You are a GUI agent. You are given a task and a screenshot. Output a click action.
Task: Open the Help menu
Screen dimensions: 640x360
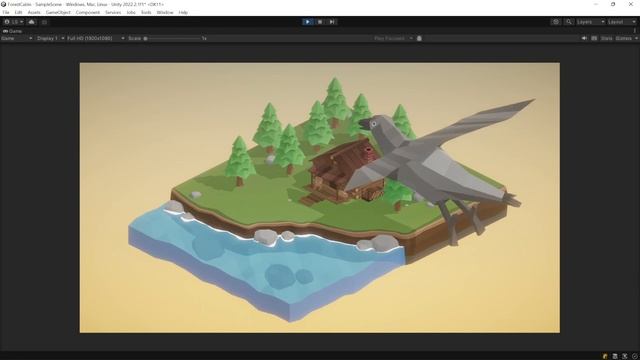pyautogui.click(x=183, y=12)
